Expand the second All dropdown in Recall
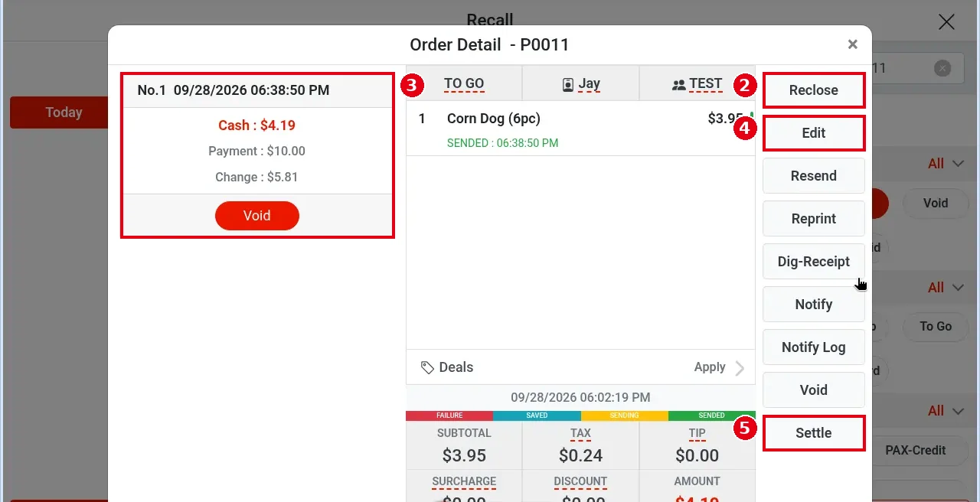This screenshot has height=502, width=980. click(x=946, y=288)
